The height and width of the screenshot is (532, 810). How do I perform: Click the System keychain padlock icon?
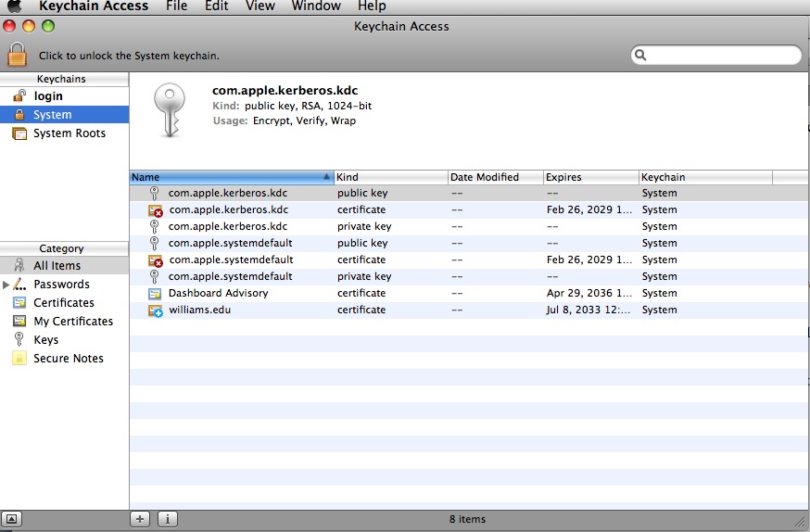coord(19,114)
